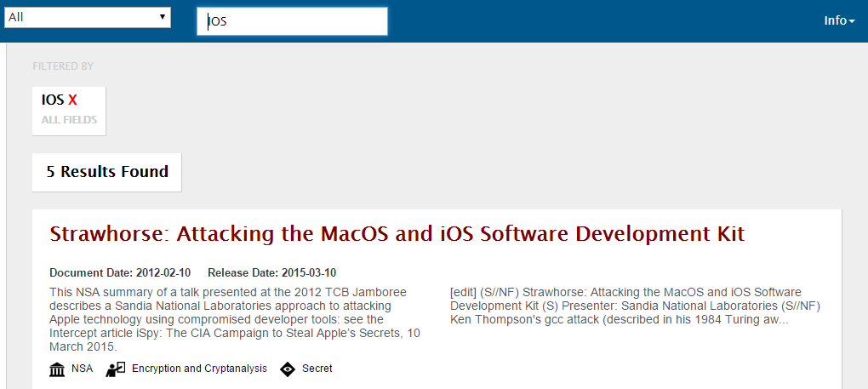868x389 pixels.
Task: Click the NSA agency building icon
Action: [x=57, y=369]
